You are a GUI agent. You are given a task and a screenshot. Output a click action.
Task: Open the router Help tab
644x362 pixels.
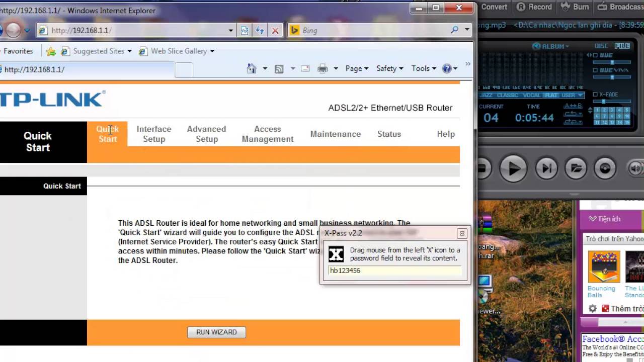click(445, 134)
